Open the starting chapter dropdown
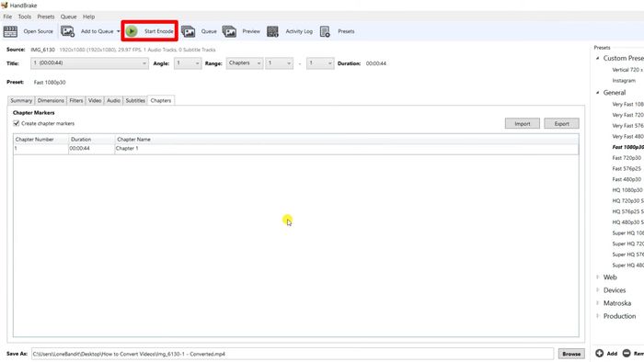The image size is (644, 362). (280, 63)
